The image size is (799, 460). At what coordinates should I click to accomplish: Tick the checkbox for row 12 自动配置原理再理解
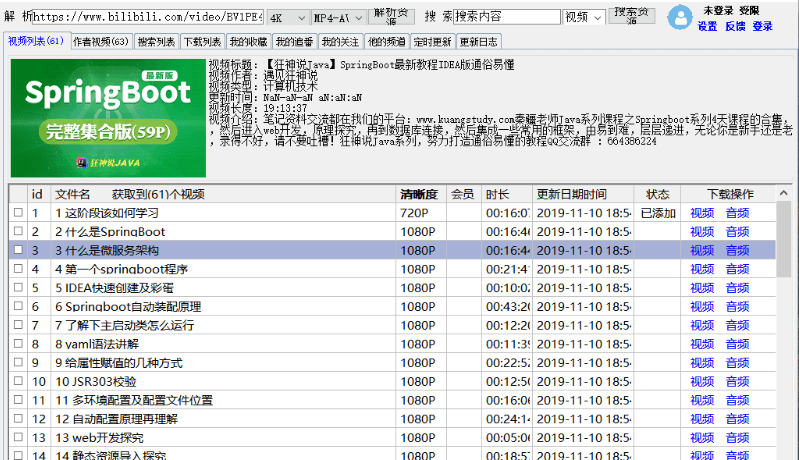pyautogui.click(x=18, y=418)
